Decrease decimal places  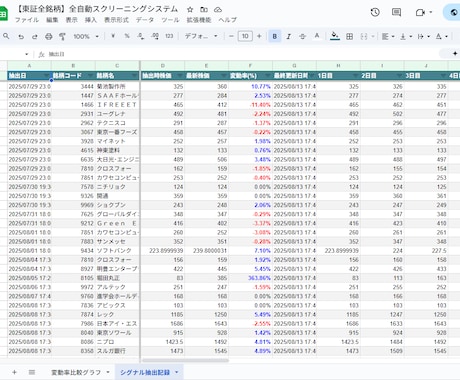[x=141, y=36]
